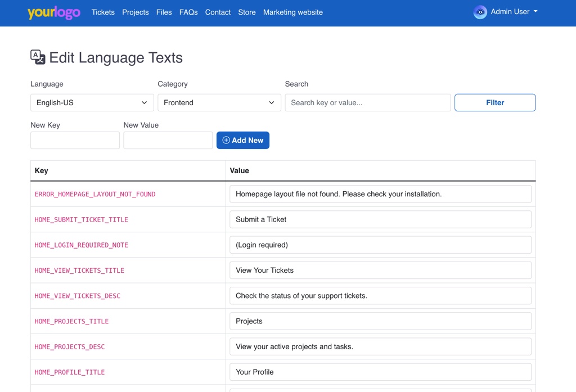Select Contact in the top navigation
576x392 pixels.
(218, 12)
